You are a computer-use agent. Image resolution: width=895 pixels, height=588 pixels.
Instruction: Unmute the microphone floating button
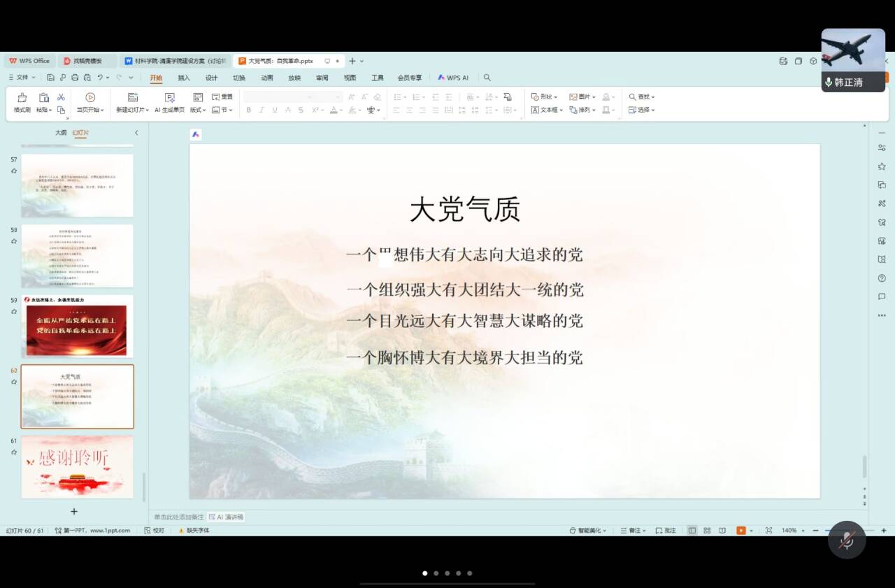coord(846,540)
